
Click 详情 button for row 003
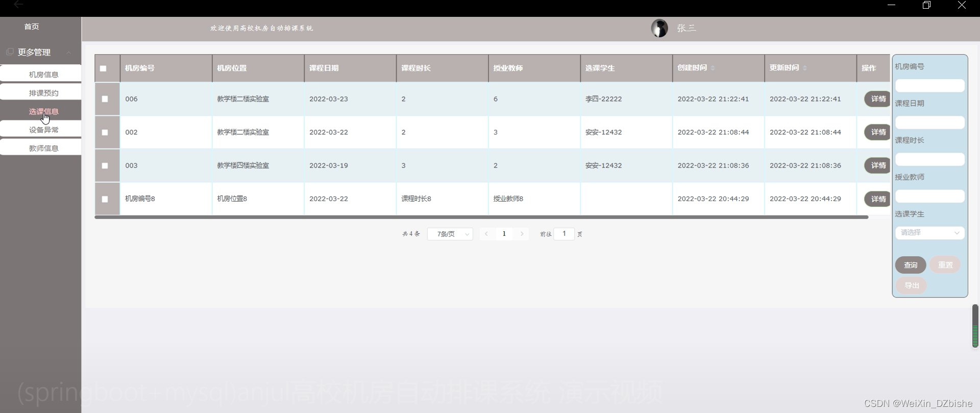pos(877,165)
